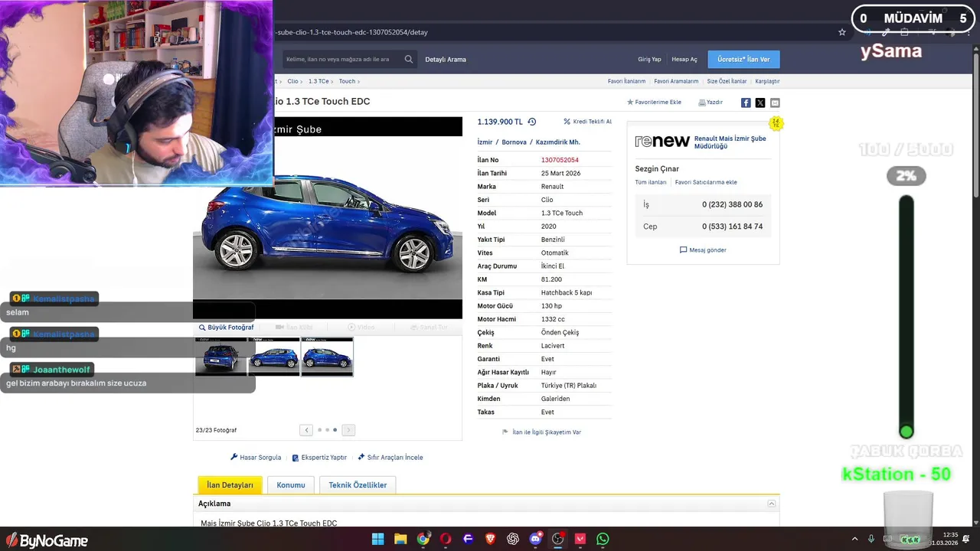Click the Mesaj gönder message icon link
Viewport: 980px width, 551px height.
point(703,250)
